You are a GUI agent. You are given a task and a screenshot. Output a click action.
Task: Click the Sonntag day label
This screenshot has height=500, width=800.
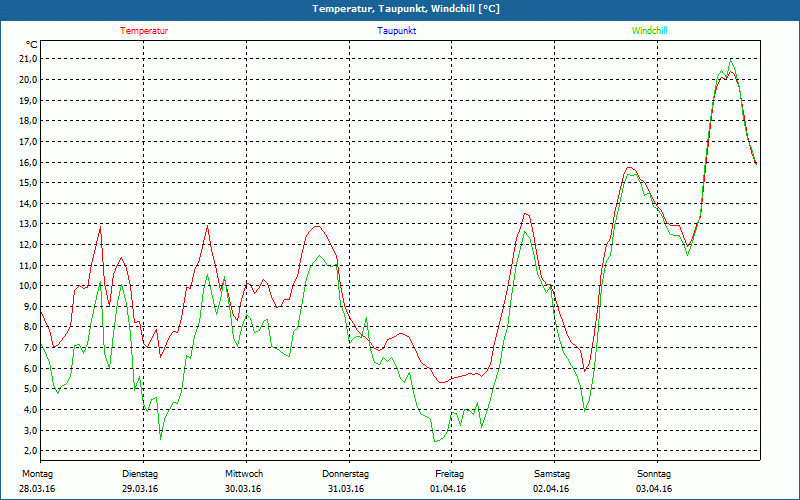coord(654,474)
